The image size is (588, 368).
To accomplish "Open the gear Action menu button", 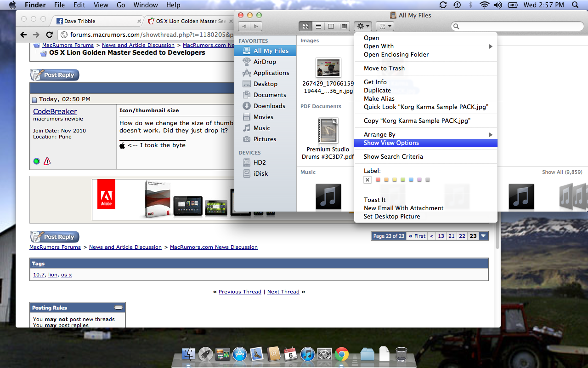I will [x=363, y=26].
